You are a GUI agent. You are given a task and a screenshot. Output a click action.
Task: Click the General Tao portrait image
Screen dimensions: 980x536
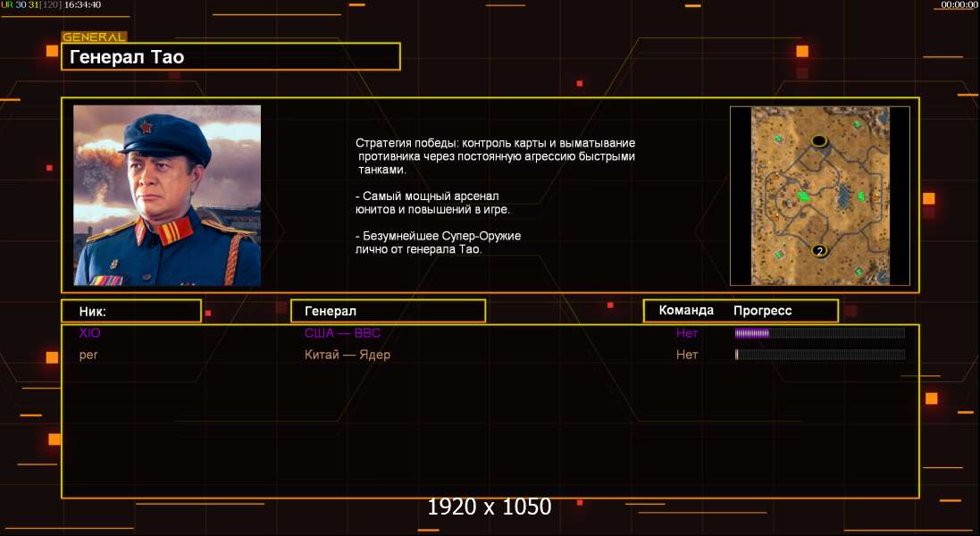pyautogui.click(x=167, y=195)
